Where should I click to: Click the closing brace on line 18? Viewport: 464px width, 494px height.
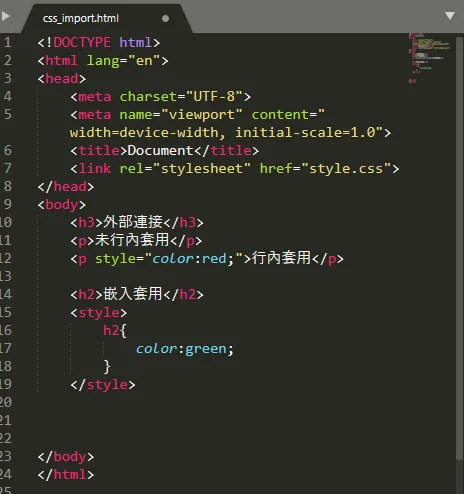coord(107,367)
